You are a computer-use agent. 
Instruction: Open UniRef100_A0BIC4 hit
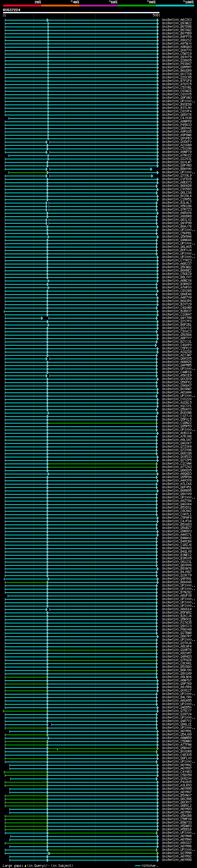(x=177, y=433)
